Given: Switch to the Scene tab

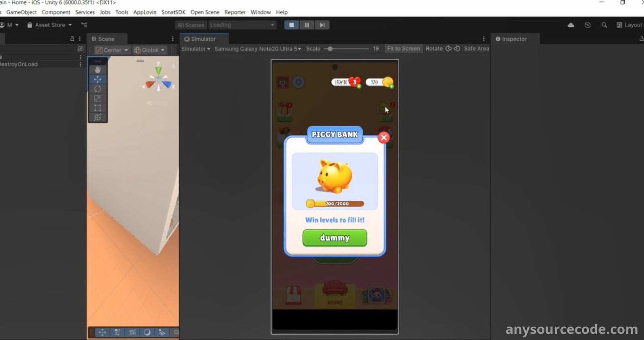Looking at the screenshot, I should (106, 39).
